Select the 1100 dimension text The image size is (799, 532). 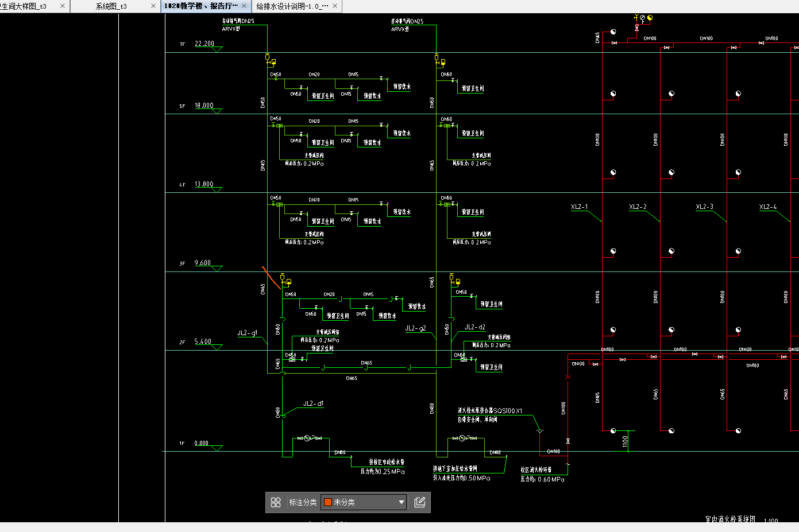(626, 441)
